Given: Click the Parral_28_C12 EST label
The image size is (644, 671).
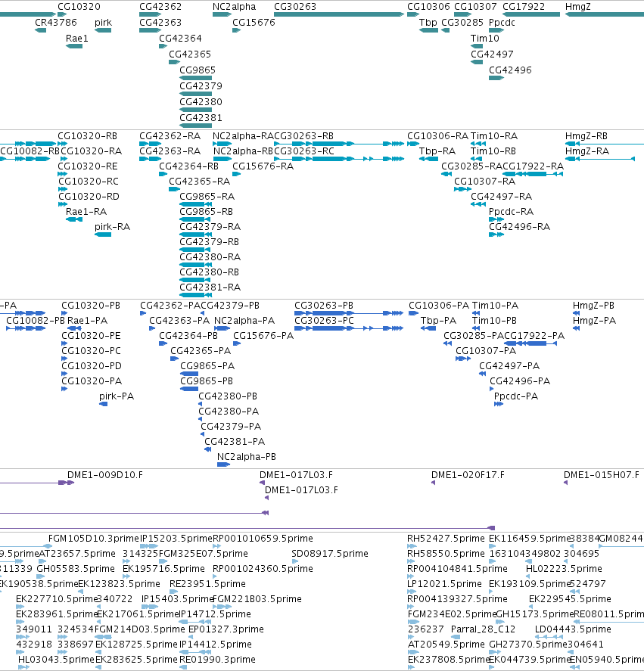Looking at the screenshot, I should (x=483, y=629).
